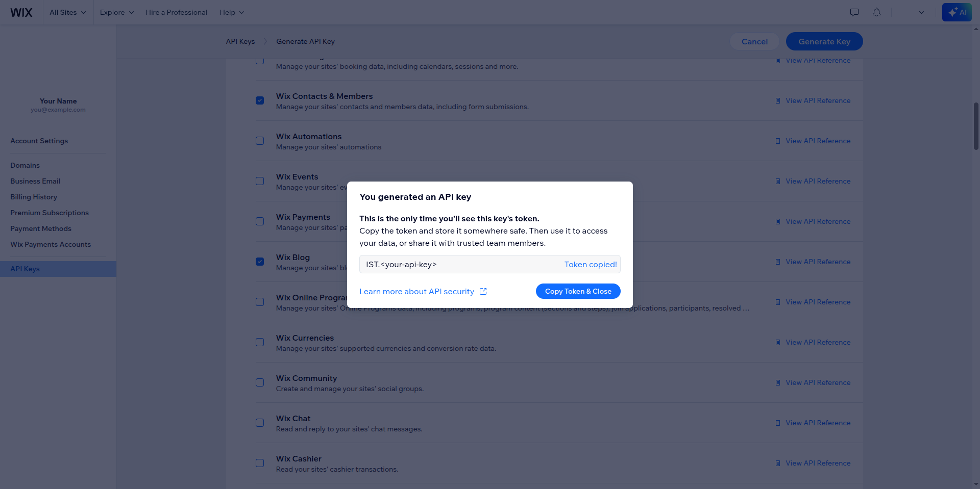Open the account profile dropdown arrow
The height and width of the screenshot is (489, 980).
point(921,12)
